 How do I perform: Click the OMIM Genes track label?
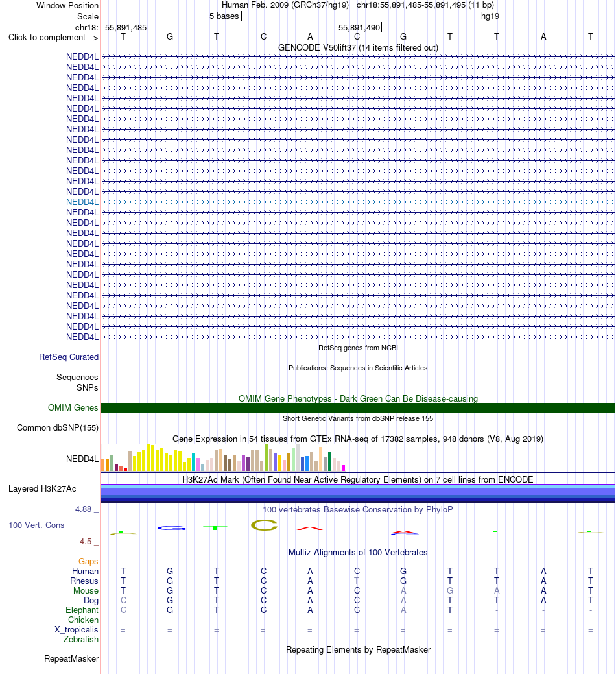(x=73, y=407)
